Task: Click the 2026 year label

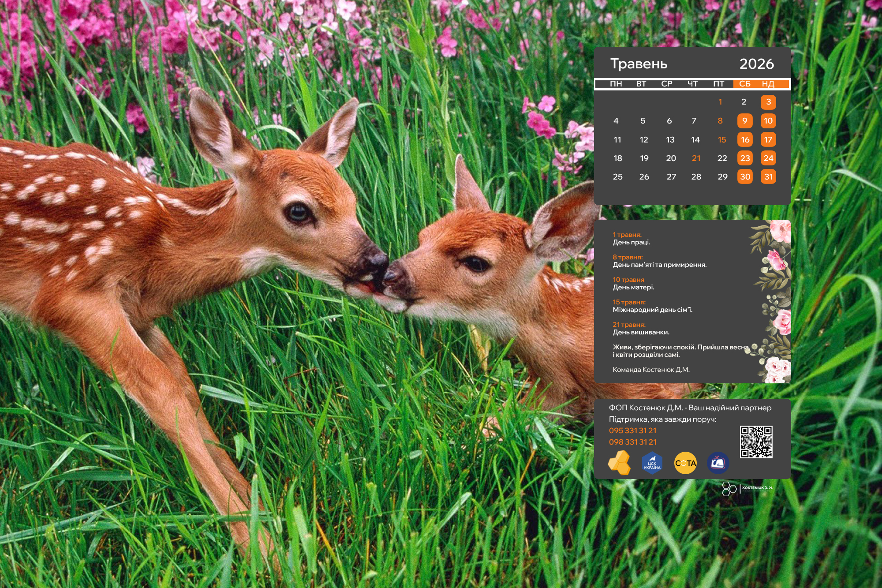Action: 756,64
